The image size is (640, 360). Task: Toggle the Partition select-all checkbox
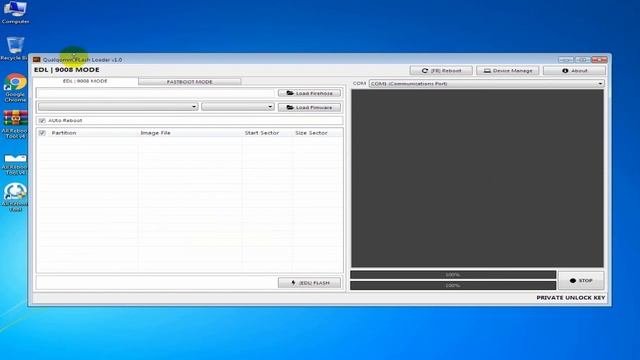pos(42,133)
